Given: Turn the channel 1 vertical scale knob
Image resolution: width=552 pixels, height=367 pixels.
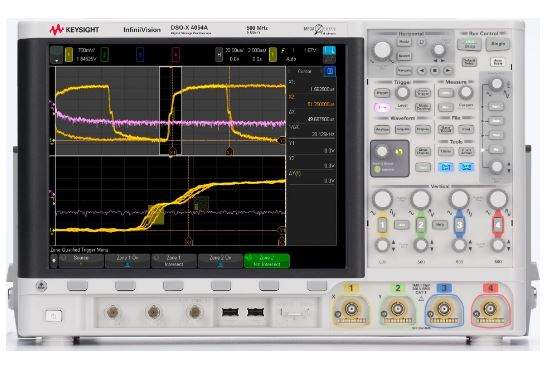Looking at the screenshot, I should (x=382, y=199).
